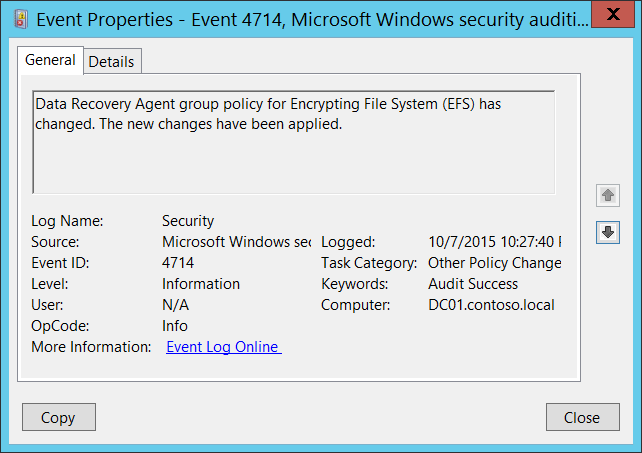Click the OpCode value Info
The image size is (642, 453).
coord(174,326)
